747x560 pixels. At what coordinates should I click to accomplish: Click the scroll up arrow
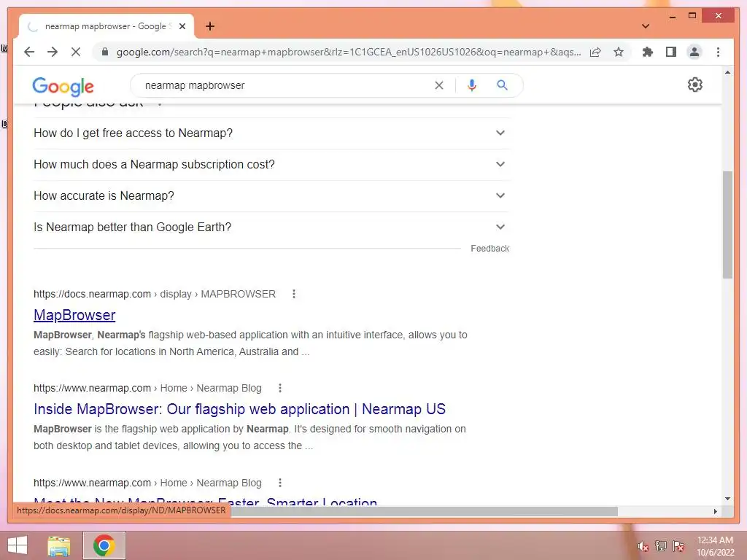[x=727, y=72]
